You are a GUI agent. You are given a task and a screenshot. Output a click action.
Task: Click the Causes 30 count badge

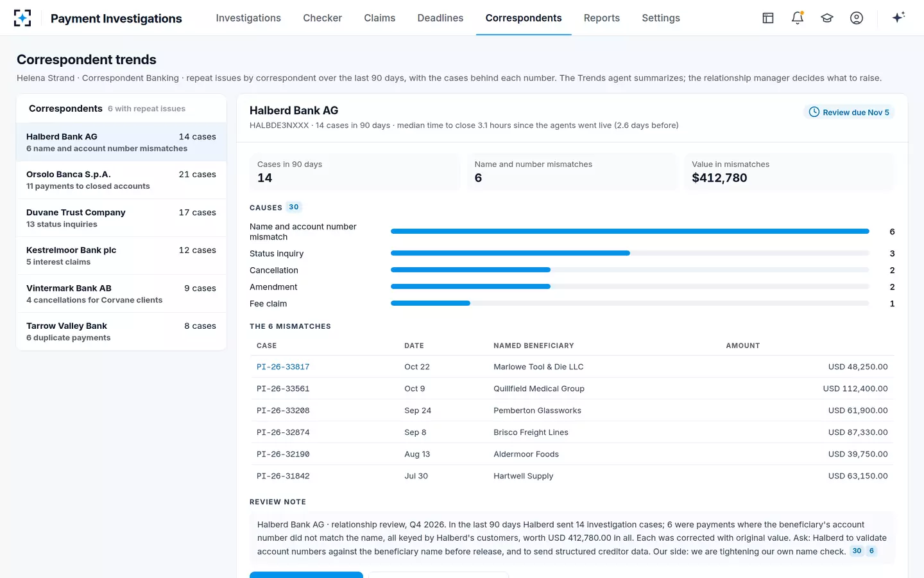[294, 207]
